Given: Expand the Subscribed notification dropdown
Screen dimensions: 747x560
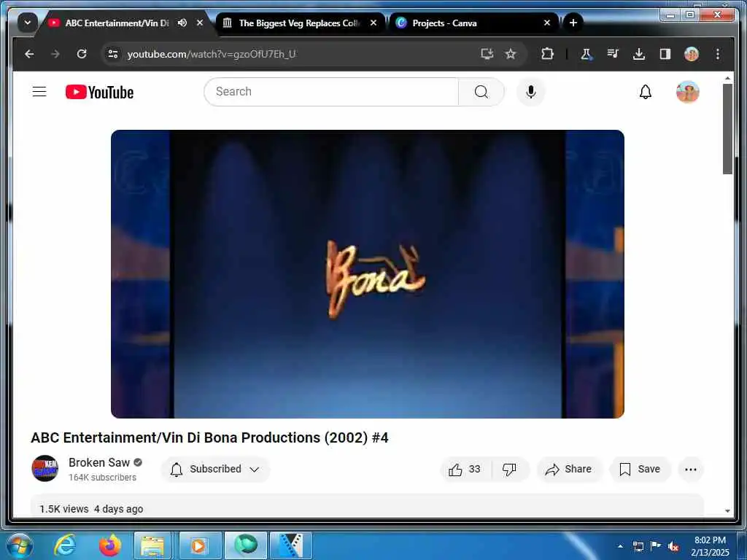Looking at the screenshot, I should coord(215,469).
